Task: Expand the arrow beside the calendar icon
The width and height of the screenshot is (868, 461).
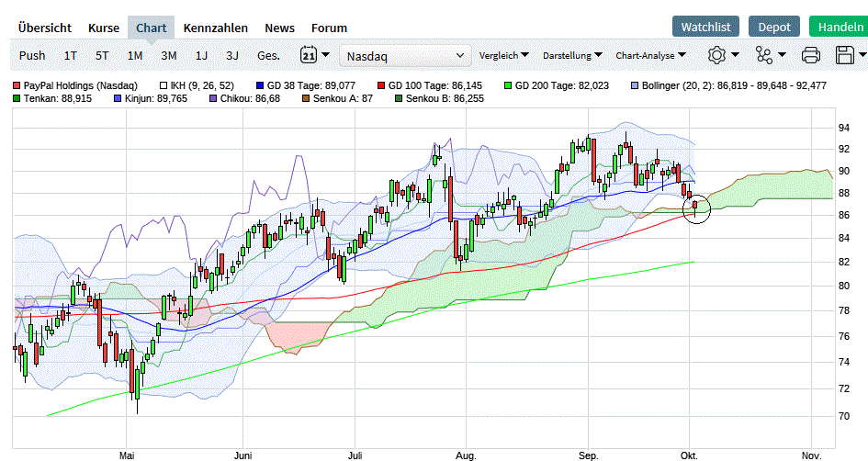Action: [325, 55]
